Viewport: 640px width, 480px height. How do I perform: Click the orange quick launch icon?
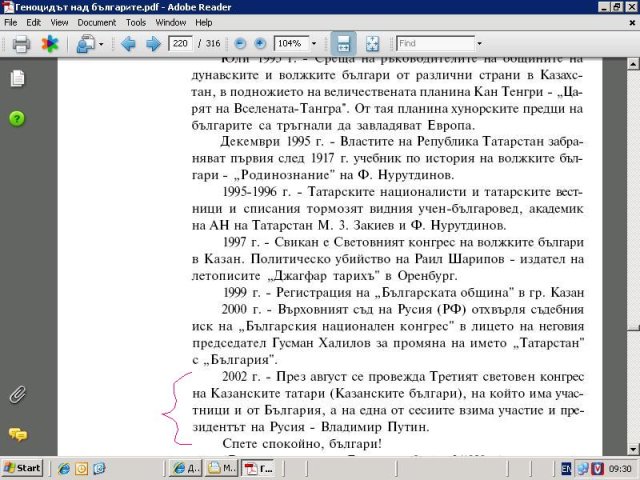pyautogui.click(x=81, y=469)
